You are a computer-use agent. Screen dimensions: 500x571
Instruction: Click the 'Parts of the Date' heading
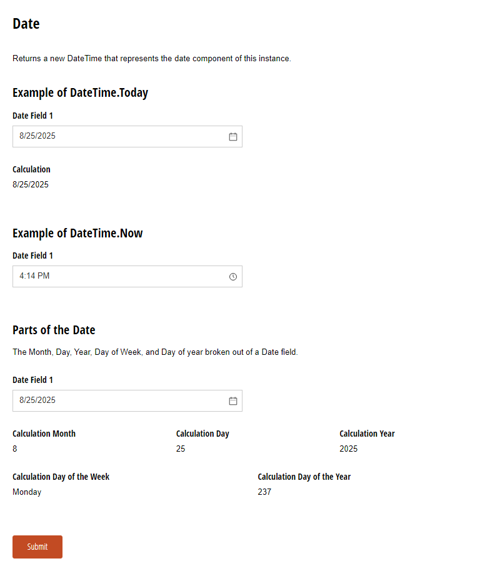coord(54,330)
